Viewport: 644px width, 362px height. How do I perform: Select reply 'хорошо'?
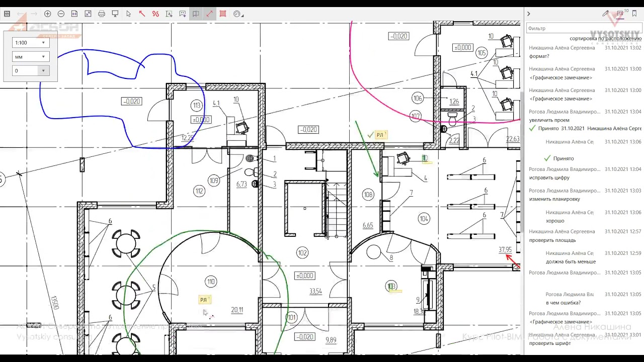click(555, 221)
